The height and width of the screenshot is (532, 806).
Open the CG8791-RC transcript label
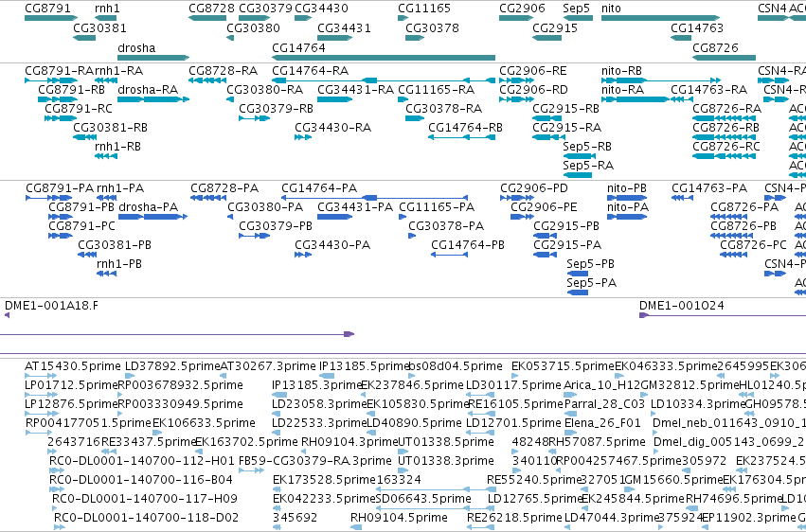pos(78,109)
